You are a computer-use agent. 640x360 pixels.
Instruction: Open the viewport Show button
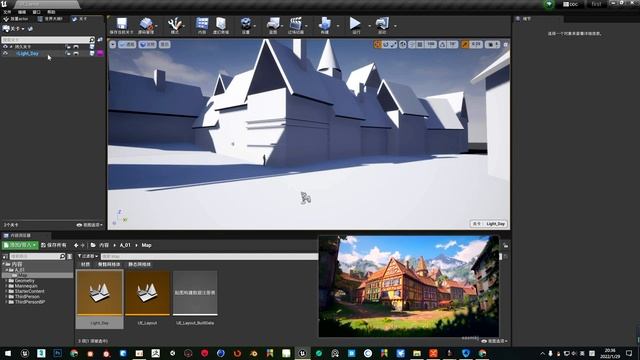point(164,44)
